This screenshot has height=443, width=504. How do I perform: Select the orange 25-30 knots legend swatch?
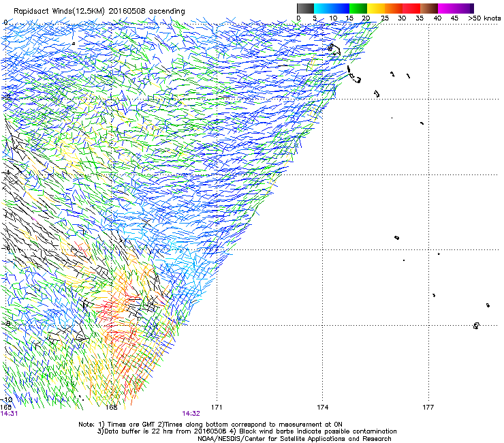pos(394,8)
